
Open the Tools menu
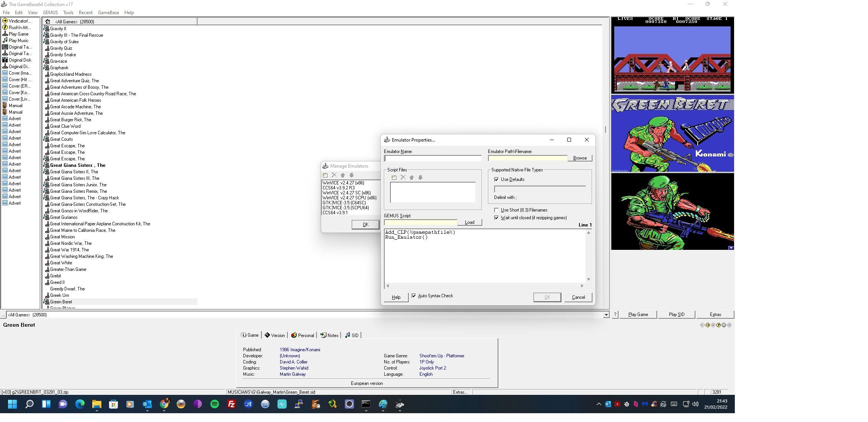click(x=68, y=13)
